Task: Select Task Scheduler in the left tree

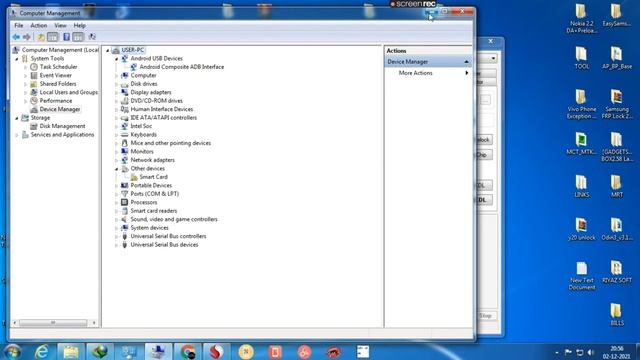Action: [58, 67]
